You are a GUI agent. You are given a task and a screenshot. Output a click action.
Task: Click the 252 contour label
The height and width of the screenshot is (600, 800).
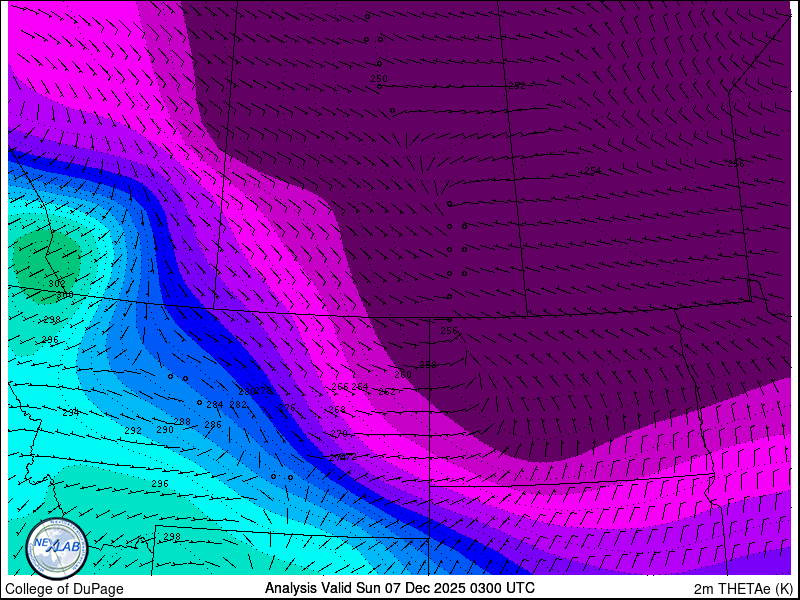tap(517, 86)
